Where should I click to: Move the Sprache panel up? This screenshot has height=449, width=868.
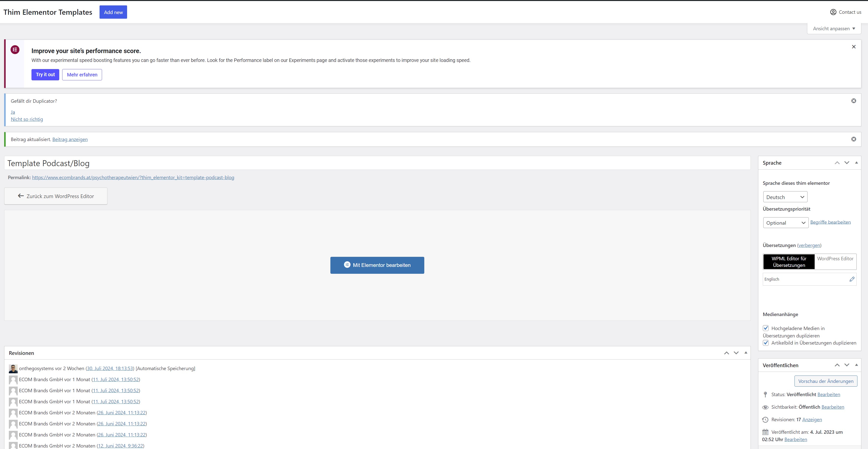click(x=837, y=163)
